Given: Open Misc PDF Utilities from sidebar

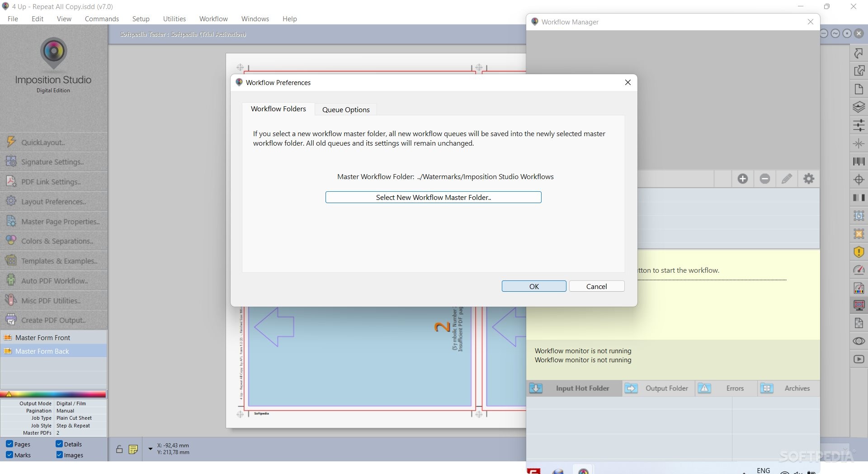Looking at the screenshot, I should pyautogui.click(x=54, y=301).
